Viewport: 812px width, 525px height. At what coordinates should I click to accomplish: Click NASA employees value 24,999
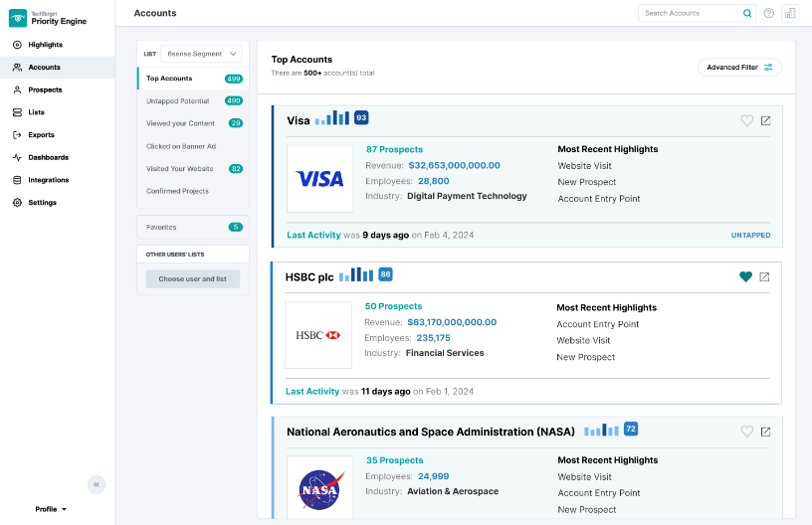(x=434, y=476)
